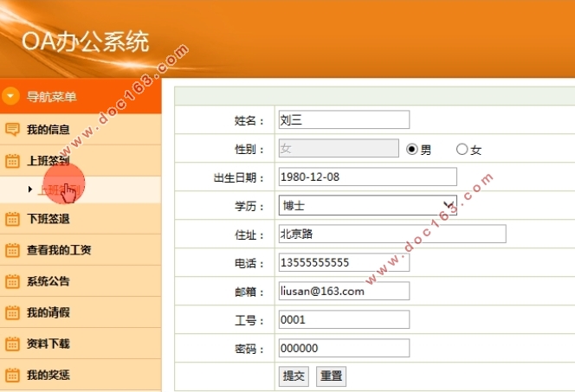Click the OA办公系统 title logo
The height and width of the screenshot is (392, 575).
click(86, 42)
